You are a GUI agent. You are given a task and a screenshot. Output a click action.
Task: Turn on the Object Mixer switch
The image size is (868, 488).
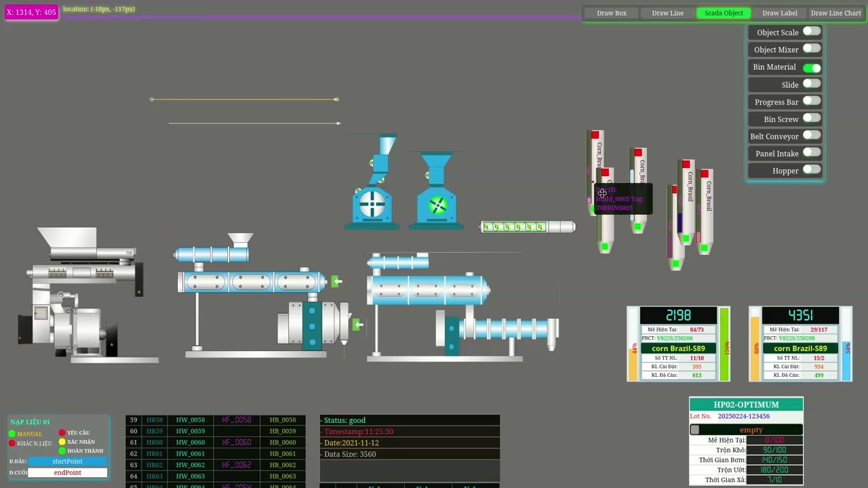coord(812,49)
